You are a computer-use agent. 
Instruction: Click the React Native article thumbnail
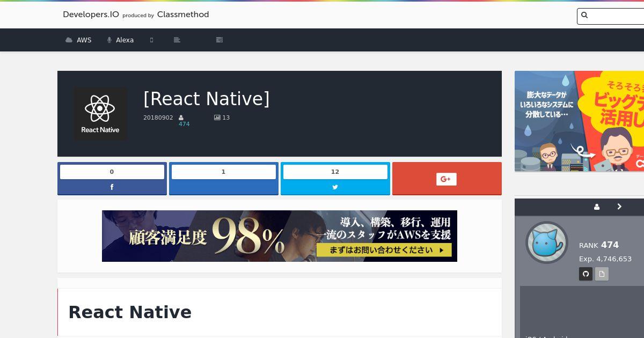point(100,114)
